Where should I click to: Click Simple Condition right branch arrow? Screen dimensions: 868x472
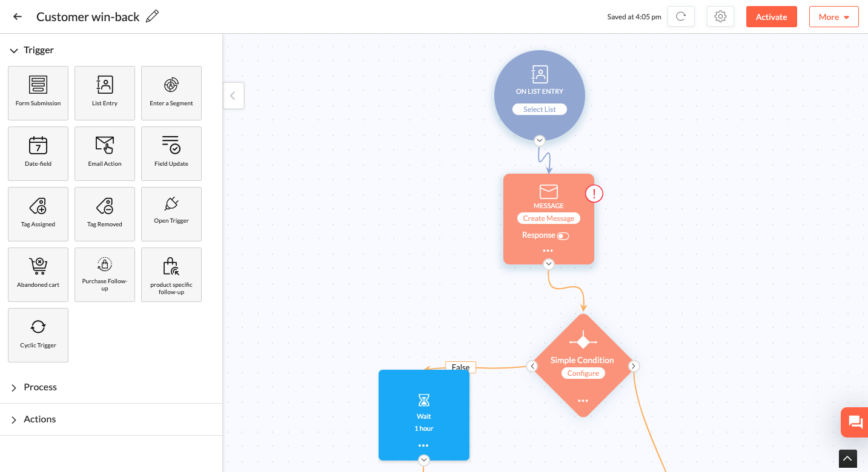(634, 366)
